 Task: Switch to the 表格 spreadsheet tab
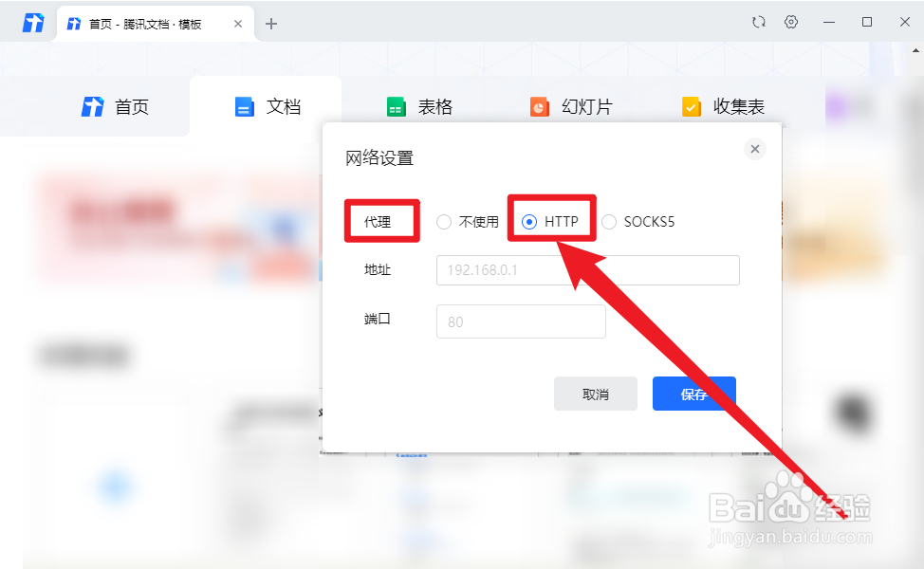point(419,106)
